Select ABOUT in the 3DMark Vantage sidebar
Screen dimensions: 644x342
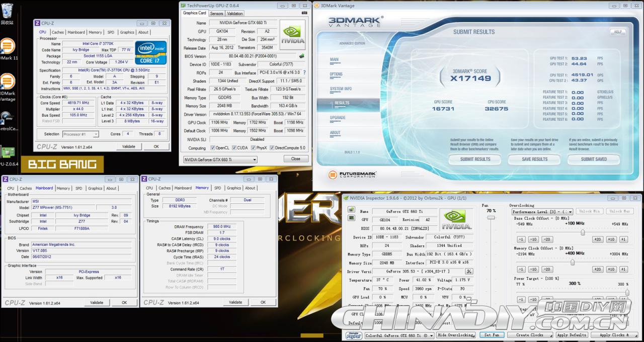point(335,133)
